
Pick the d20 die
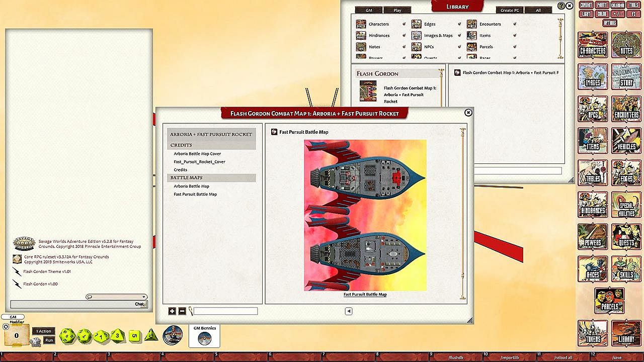coord(67,336)
